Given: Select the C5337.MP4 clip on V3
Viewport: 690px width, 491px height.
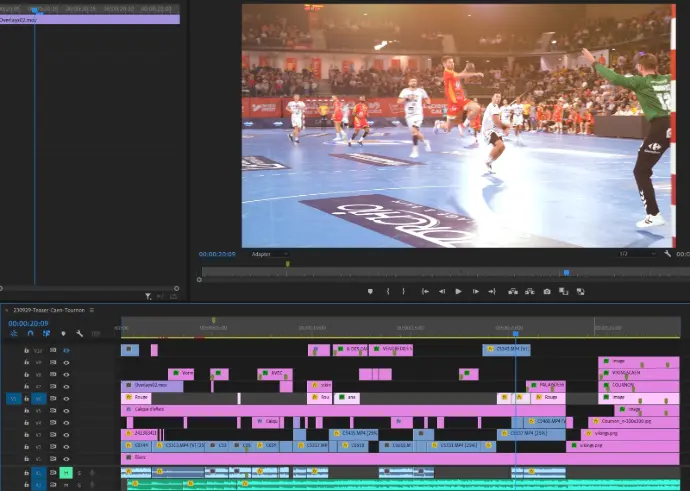Looking at the screenshot, I should (531, 434).
